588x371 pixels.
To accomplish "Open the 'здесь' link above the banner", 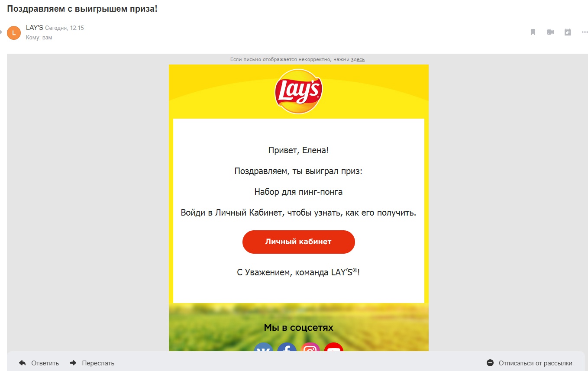I will click(358, 59).
